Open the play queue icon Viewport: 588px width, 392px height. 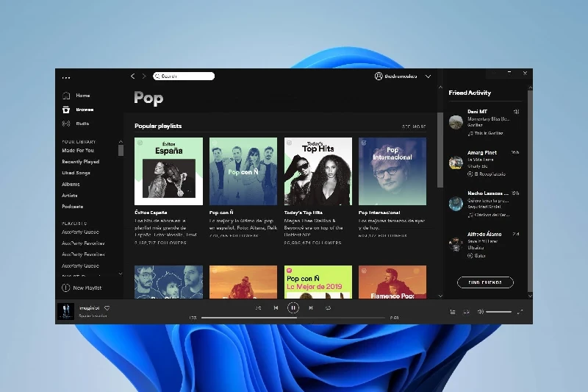point(453,312)
